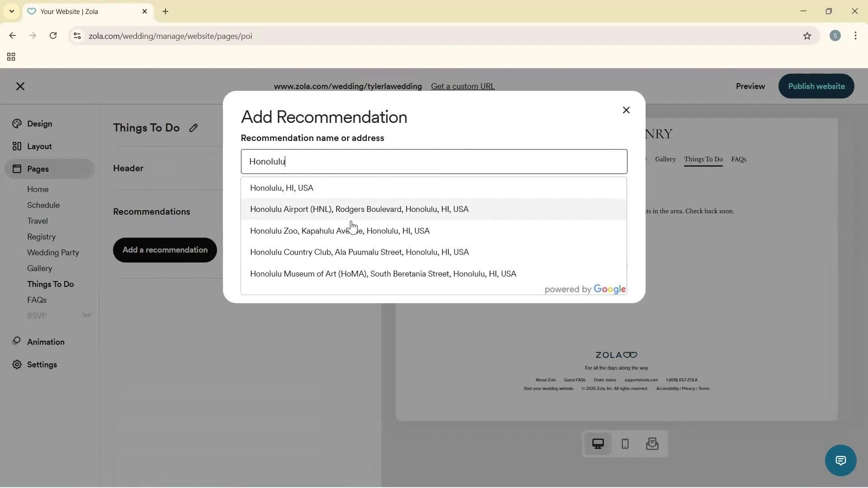Edit the Things To Do page title
868x488 pixels.
[193, 128]
